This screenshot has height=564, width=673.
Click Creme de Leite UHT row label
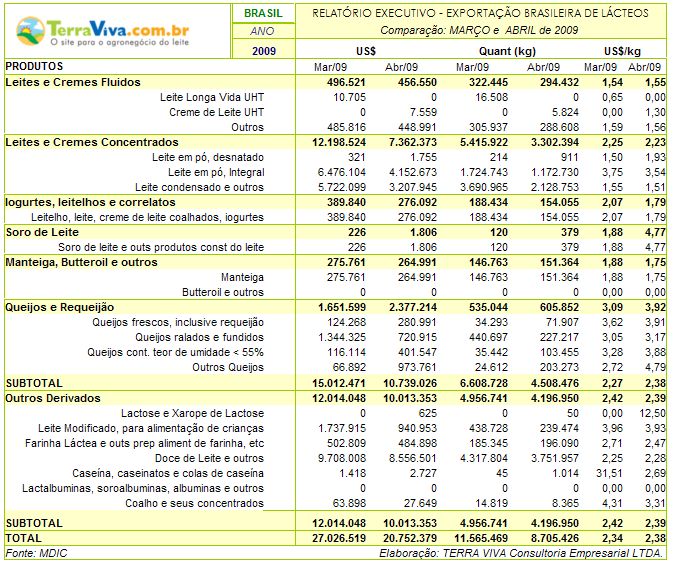pos(217,112)
